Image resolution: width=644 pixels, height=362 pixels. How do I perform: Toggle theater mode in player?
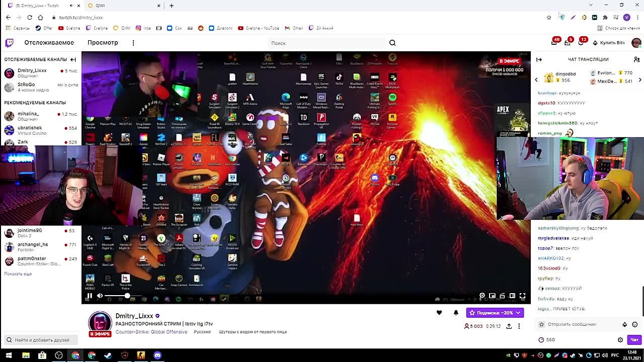click(512, 296)
